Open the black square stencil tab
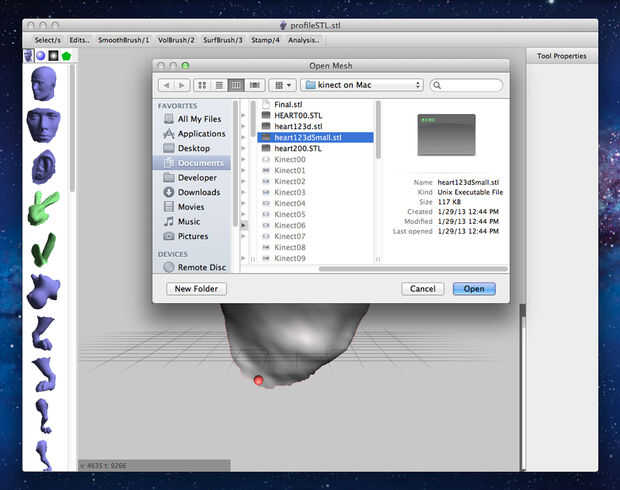The height and width of the screenshot is (490, 620). point(53,56)
